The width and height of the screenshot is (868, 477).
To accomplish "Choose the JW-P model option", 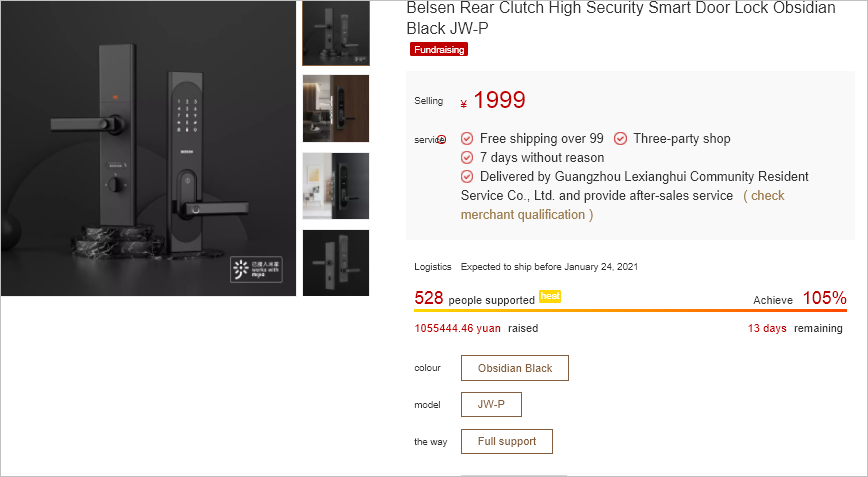I will click(x=491, y=405).
